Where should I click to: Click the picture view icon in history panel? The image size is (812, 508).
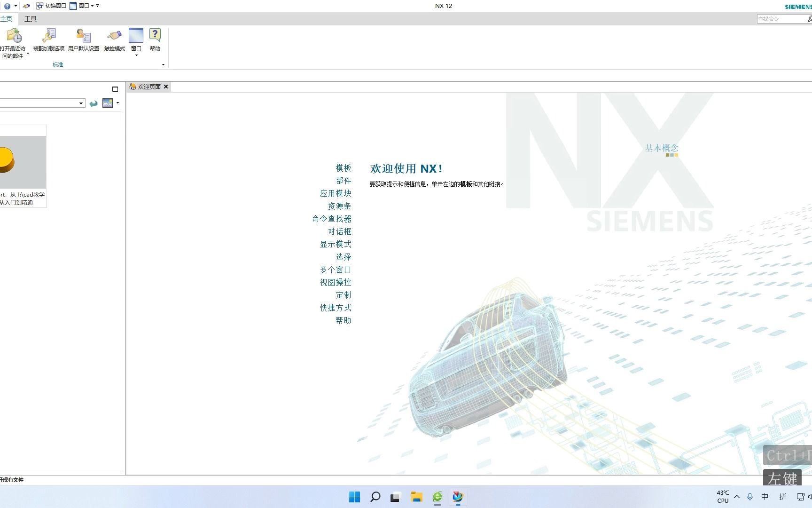108,103
